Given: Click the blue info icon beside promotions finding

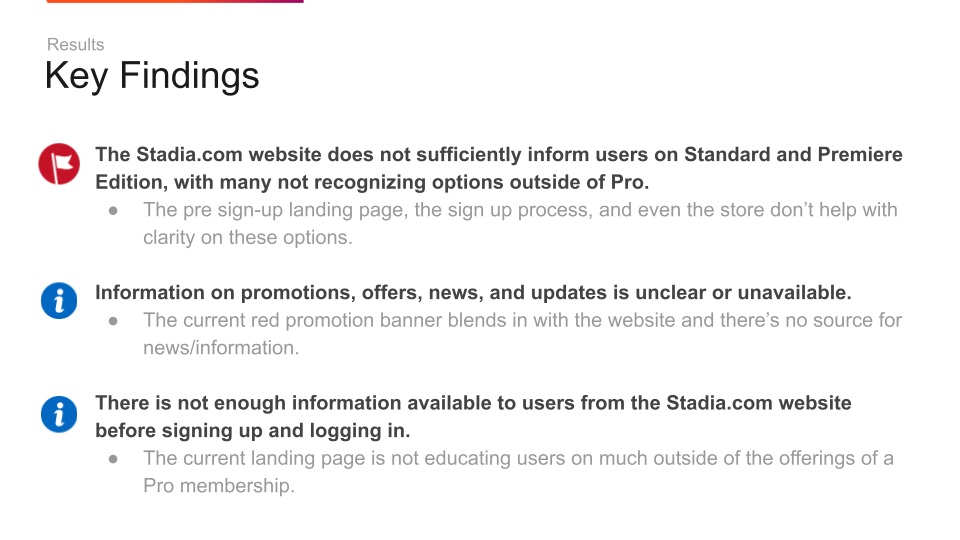Looking at the screenshot, I should click(x=59, y=301).
